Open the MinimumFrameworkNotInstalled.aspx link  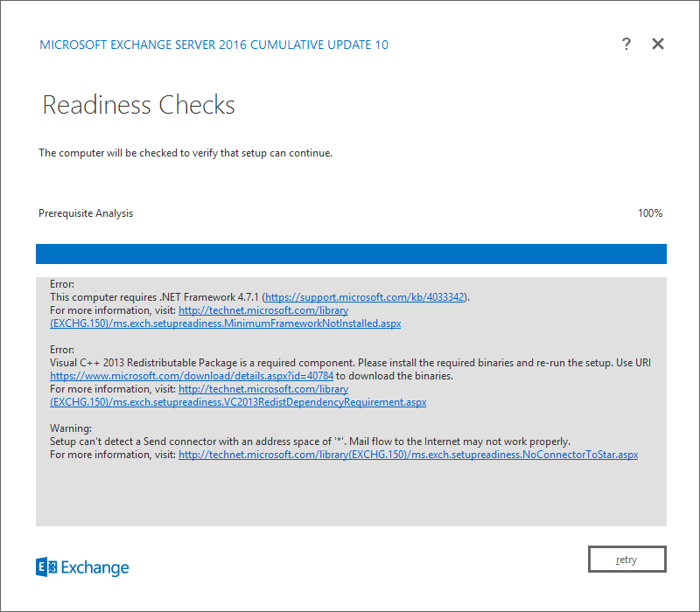click(226, 323)
